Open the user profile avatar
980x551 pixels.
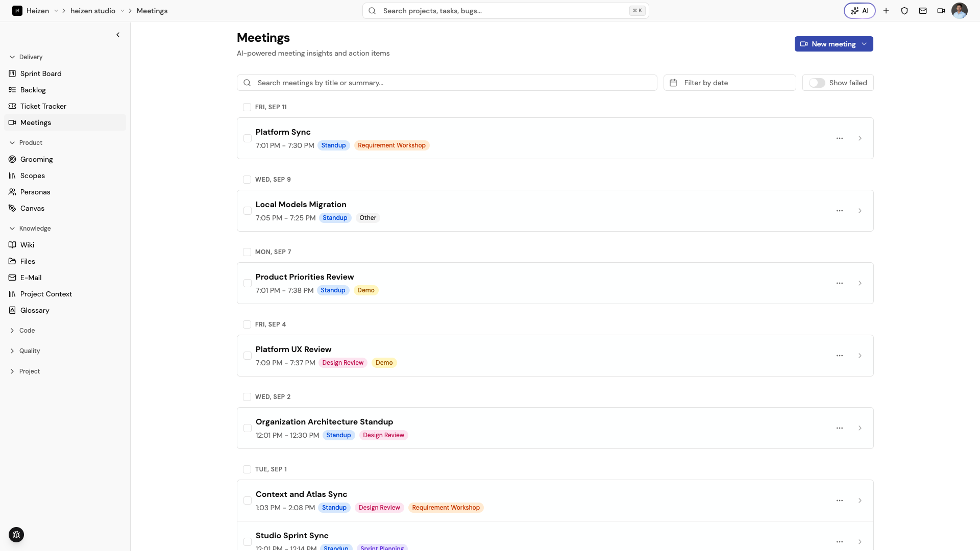point(960,11)
